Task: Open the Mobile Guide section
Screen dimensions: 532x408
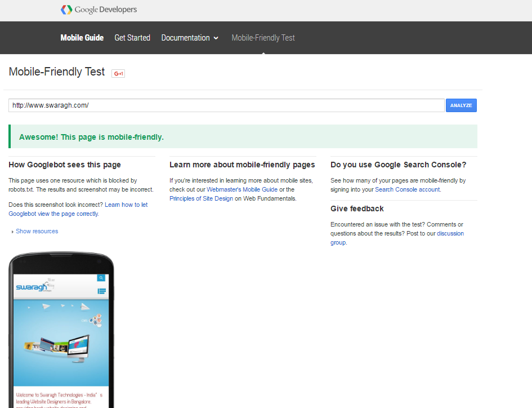Action: (82, 38)
